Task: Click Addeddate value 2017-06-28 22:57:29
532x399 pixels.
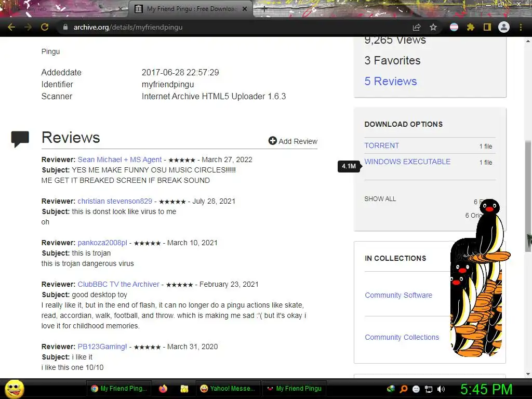Action: (x=180, y=72)
